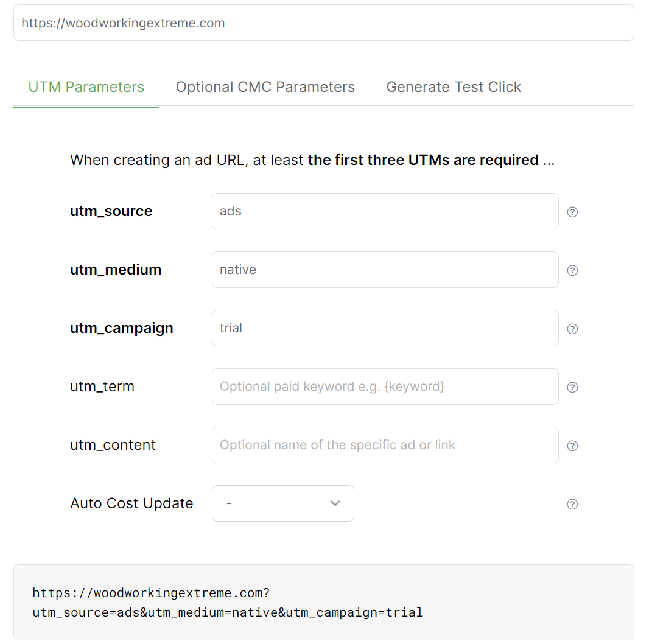652x644 pixels.
Task: Show help info for the utm_term field
Action: pos(572,387)
